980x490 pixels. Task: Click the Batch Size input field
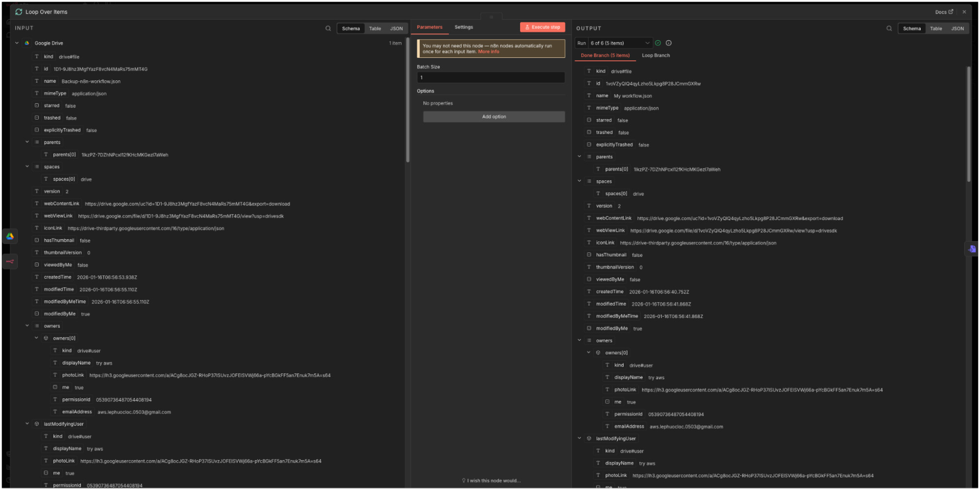(490, 77)
